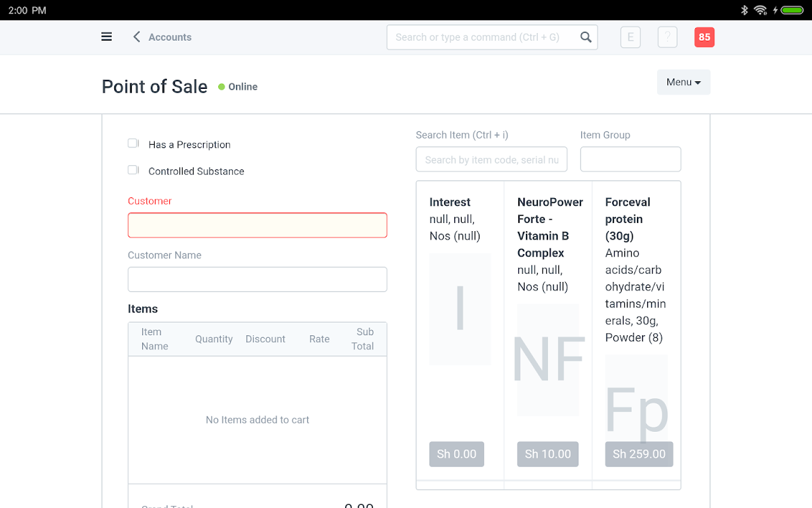Screen dimensions: 812x508
Task: Open the red 85 notifications badge
Action: (704, 37)
